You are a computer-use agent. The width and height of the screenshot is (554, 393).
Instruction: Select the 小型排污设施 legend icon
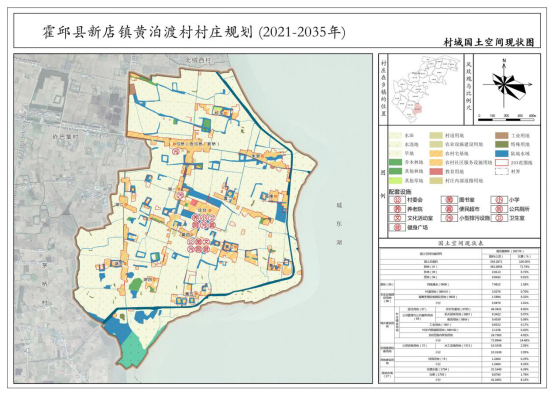(449, 218)
